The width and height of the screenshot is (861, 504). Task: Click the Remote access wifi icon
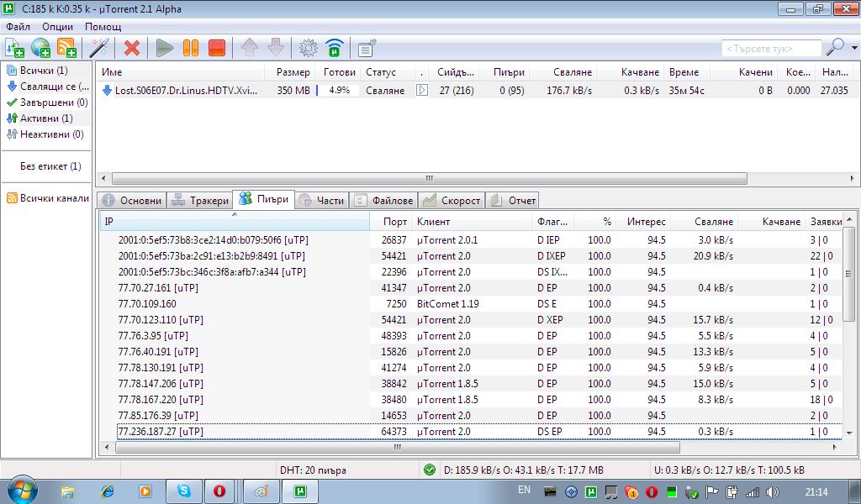click(x=335, y=48)
